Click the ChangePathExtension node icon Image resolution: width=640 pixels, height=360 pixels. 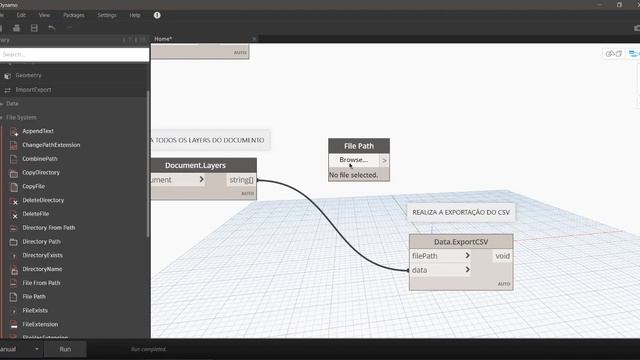pos(14,145)
